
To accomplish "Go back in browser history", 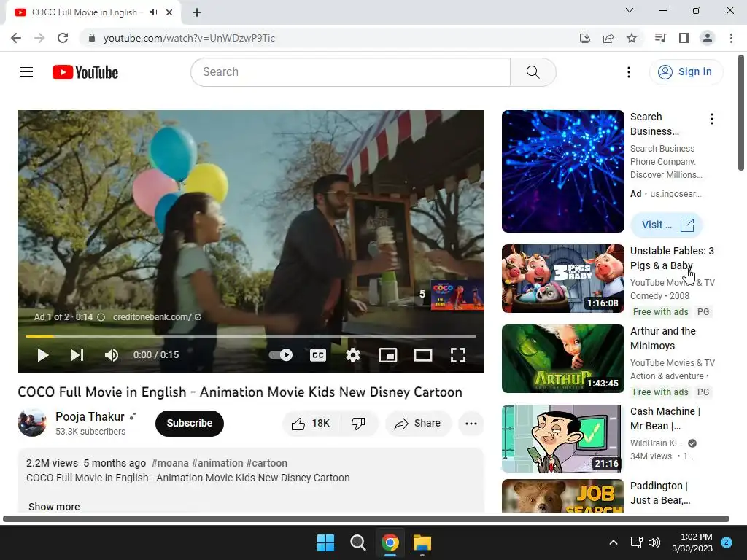I will point(16,38).
